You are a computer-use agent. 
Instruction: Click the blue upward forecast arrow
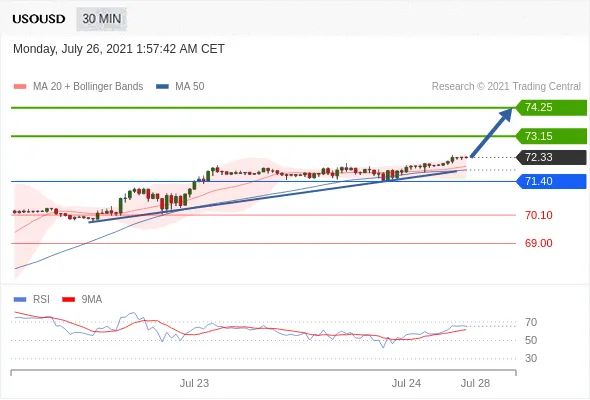point(491,132)
